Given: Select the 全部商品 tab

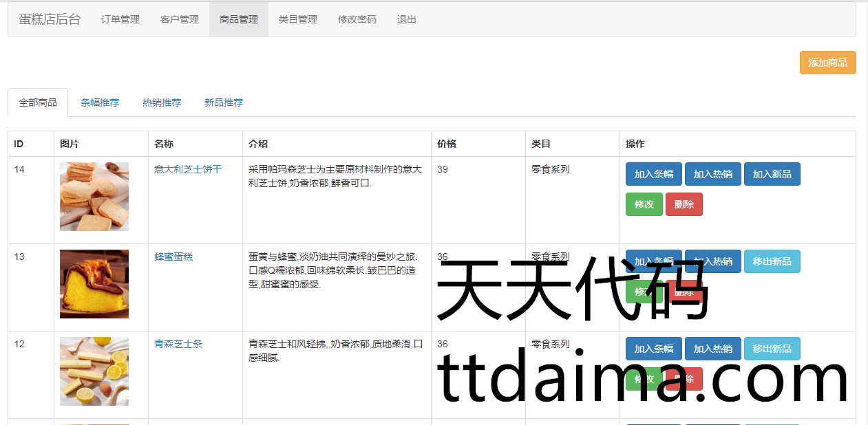Looking at the screenshot, I should coord(38,102).
